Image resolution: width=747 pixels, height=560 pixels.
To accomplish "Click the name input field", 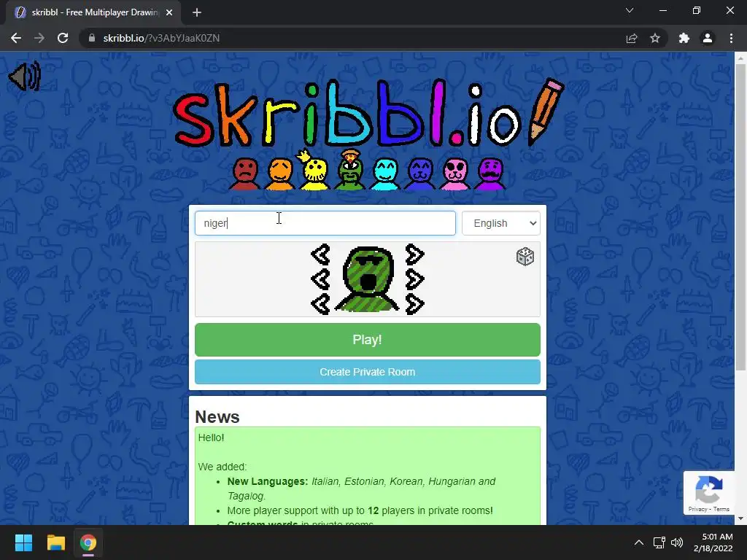I will coord(325,223).
